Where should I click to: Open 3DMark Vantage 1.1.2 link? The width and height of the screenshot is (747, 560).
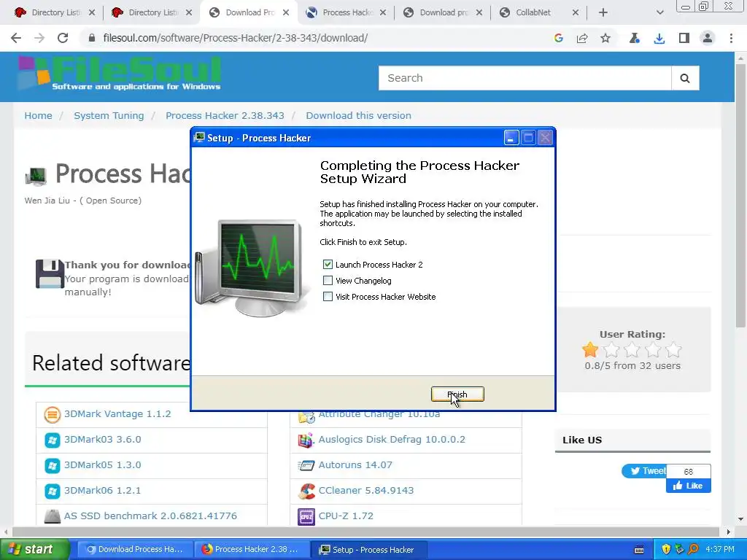pos(117,414)
